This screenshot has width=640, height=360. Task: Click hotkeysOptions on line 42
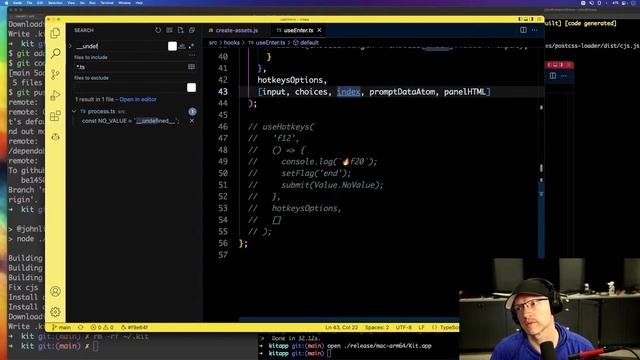tap(290, 80)
